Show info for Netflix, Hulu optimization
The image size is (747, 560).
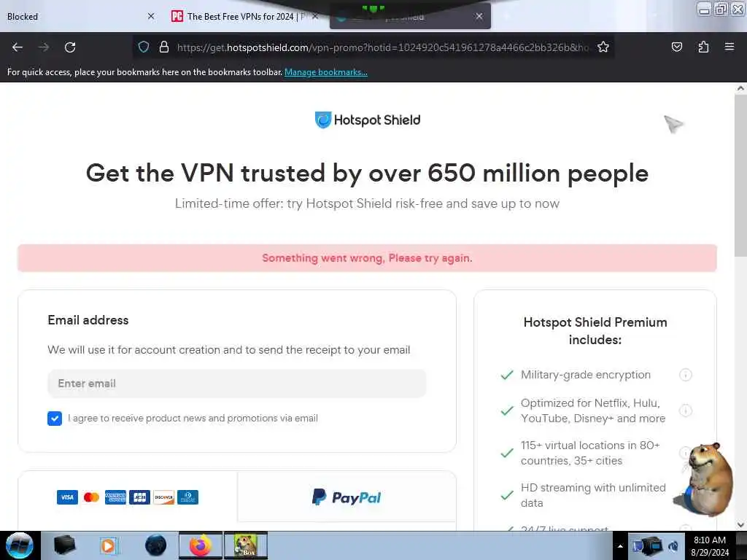coord(685,411)
